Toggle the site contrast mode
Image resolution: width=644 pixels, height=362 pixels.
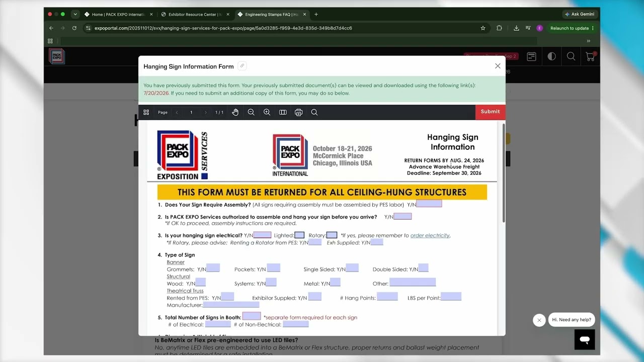[552, 57]
